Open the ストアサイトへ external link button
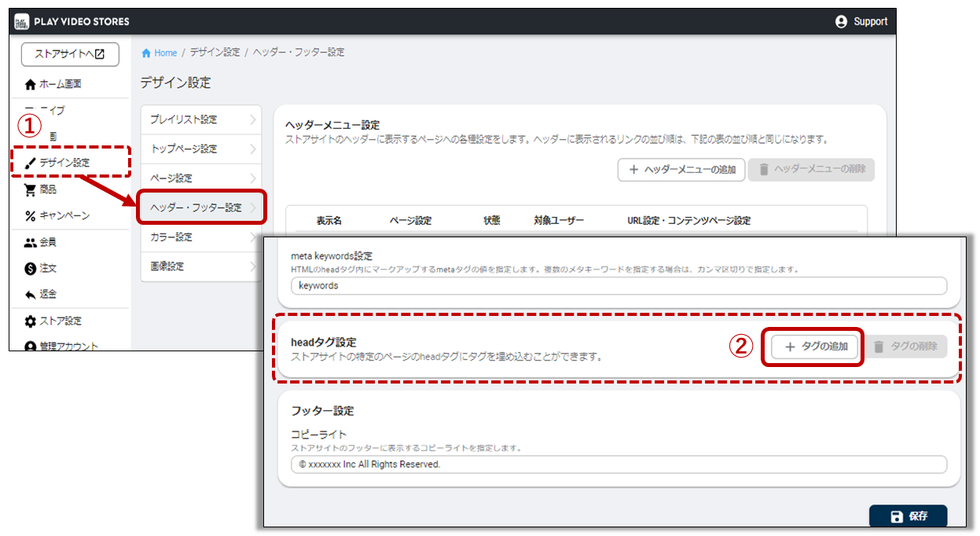980x536 pixels. pos(70,54)
